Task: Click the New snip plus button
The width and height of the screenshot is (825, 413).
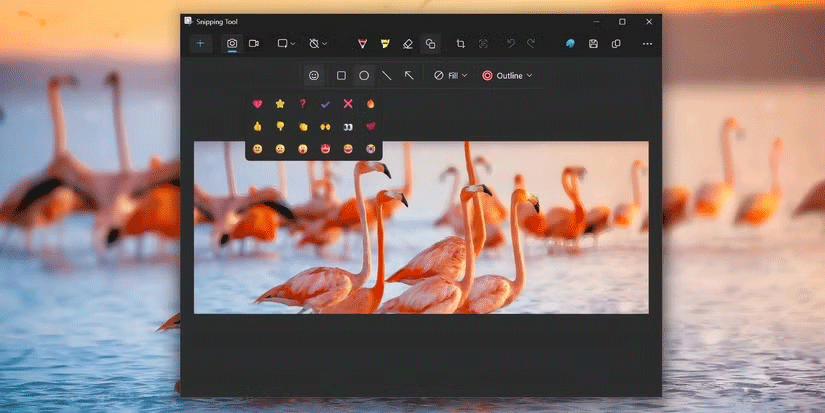Action: (202, 44)
